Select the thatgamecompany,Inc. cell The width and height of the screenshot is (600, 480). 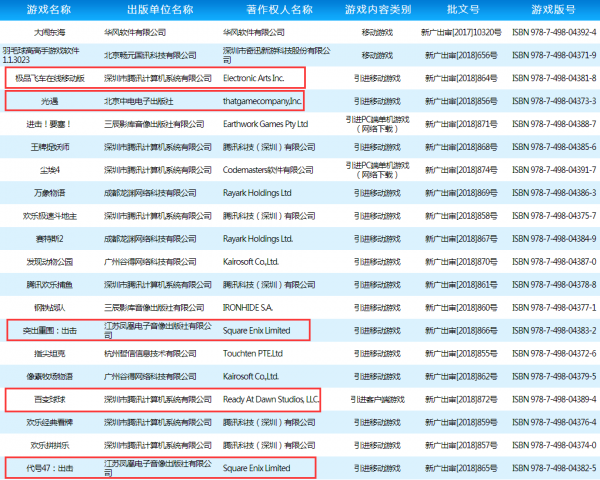click(262, 101)
